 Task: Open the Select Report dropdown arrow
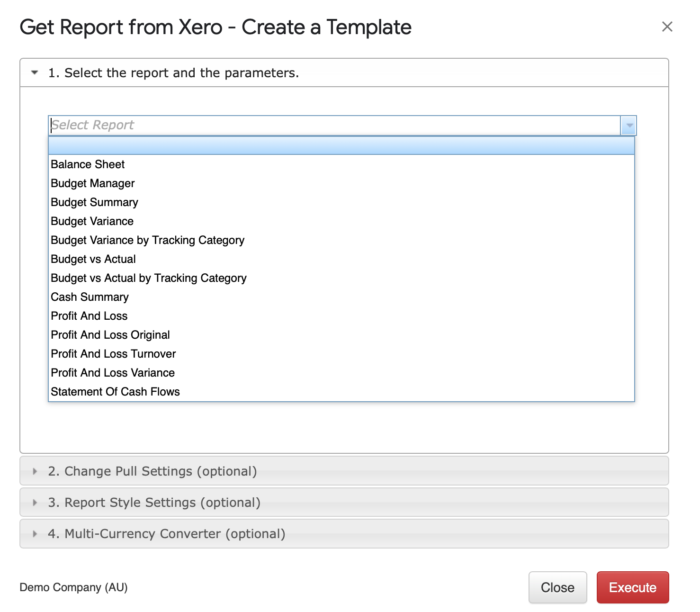(x=629, y=126)
